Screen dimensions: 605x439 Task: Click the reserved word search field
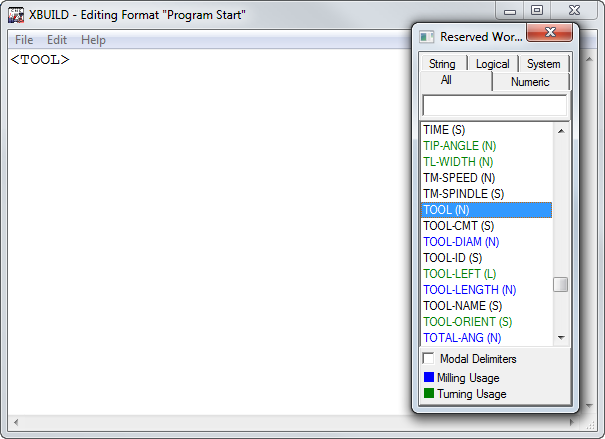tap(495, 105)
